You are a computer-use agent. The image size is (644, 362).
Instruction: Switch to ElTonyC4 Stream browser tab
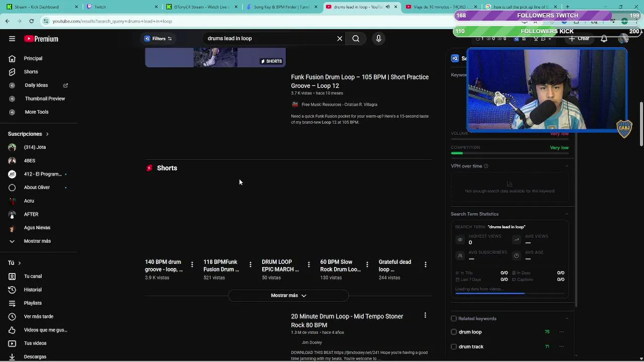tap(201, 7)
